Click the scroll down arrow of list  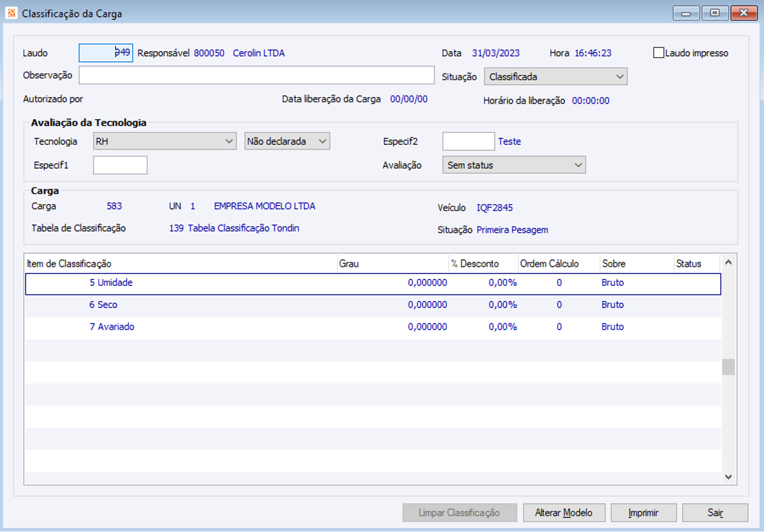click(728, 477)
